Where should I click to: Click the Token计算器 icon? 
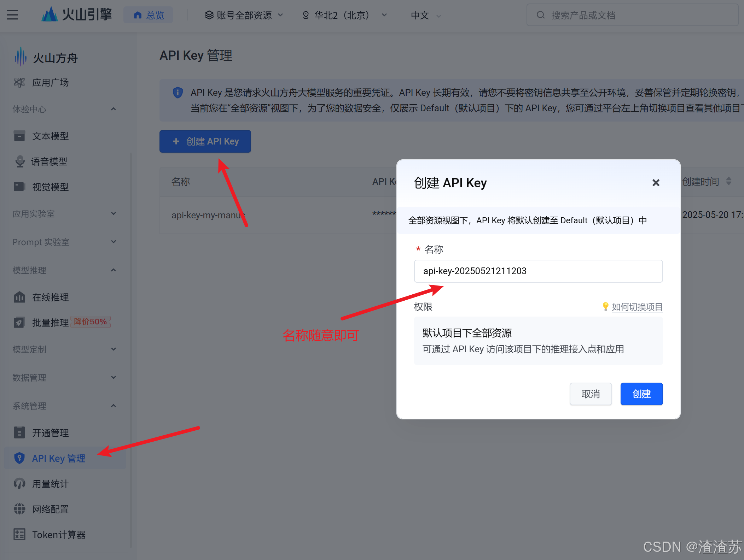point(19,534)
